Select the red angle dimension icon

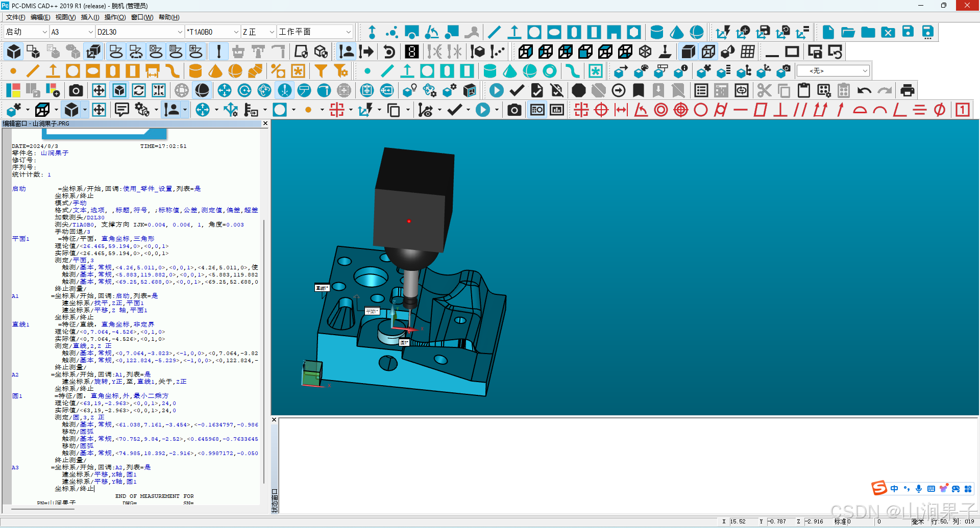coord(641,110)
